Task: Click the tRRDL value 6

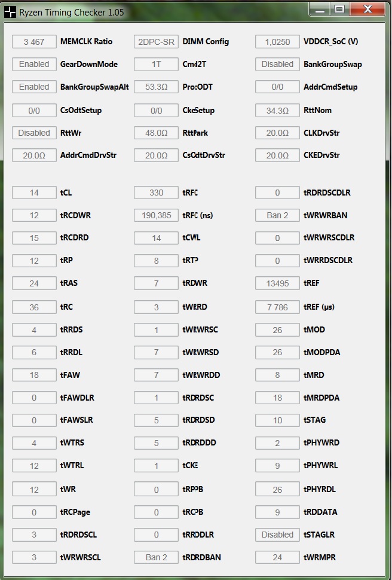Action: tap(34, 353)
